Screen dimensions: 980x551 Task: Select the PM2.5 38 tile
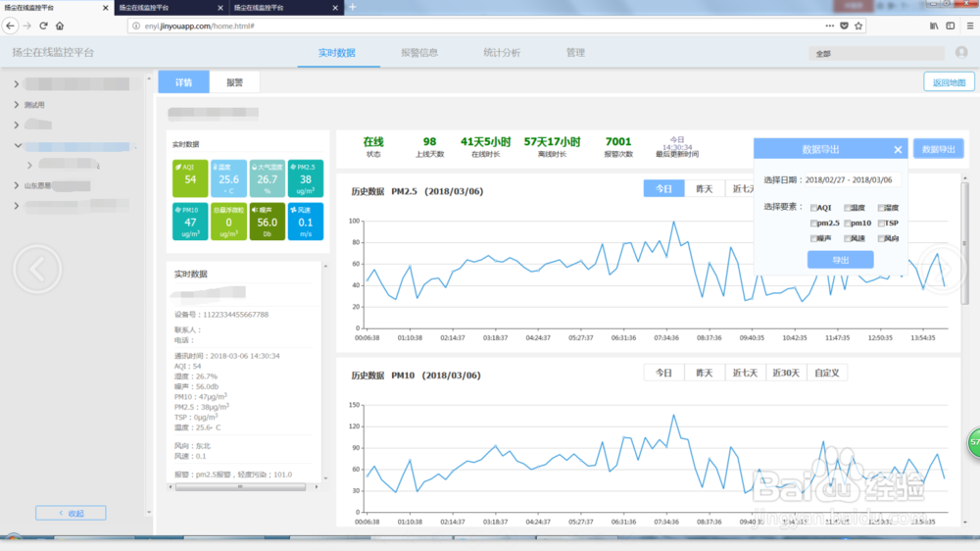[x=306, y=178]
